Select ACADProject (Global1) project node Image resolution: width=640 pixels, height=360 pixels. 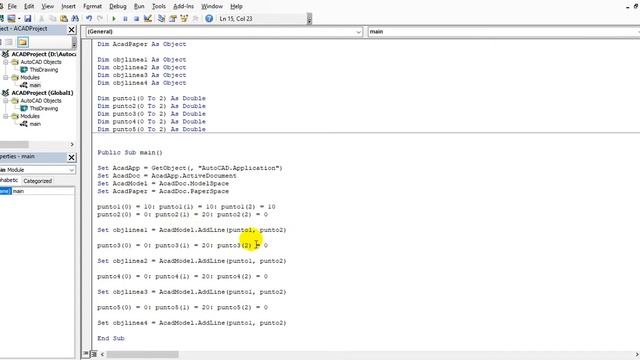(x=42, y=93)
